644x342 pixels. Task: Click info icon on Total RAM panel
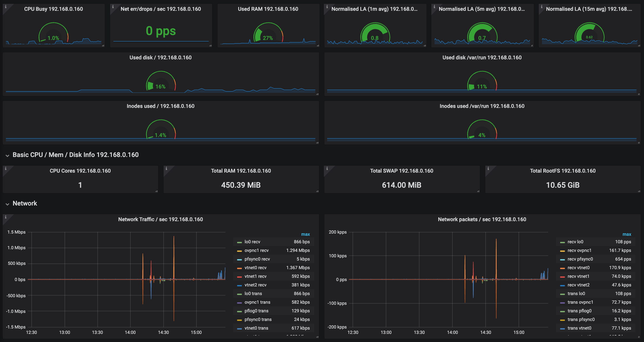[x=166, y=168]
